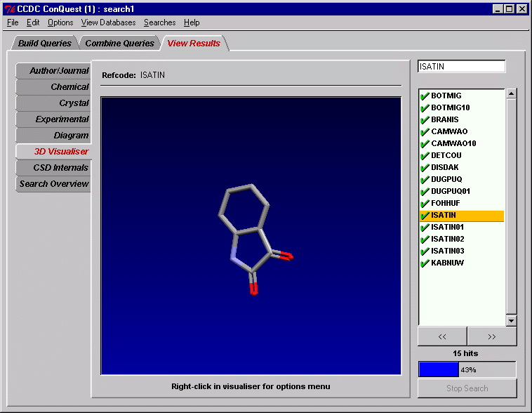The image size is (532, 413).
Task: Select the 3D Visualiser side tab
Action: 53,152
